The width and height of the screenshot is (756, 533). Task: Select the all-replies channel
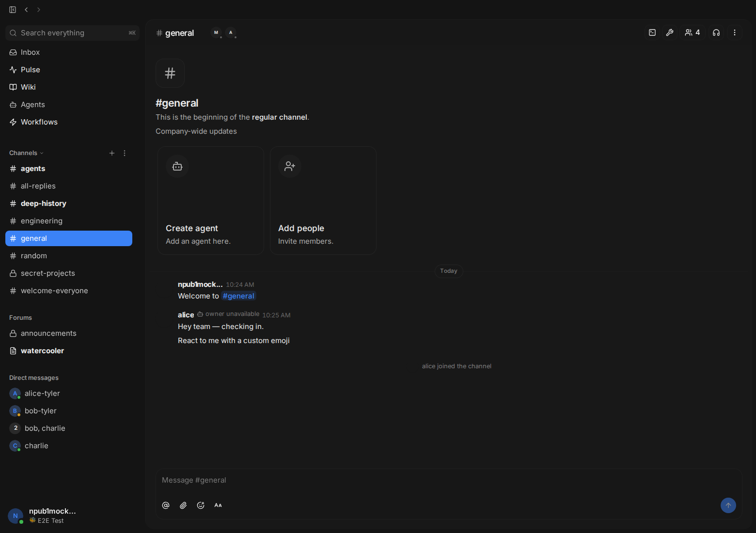point(69,186)
